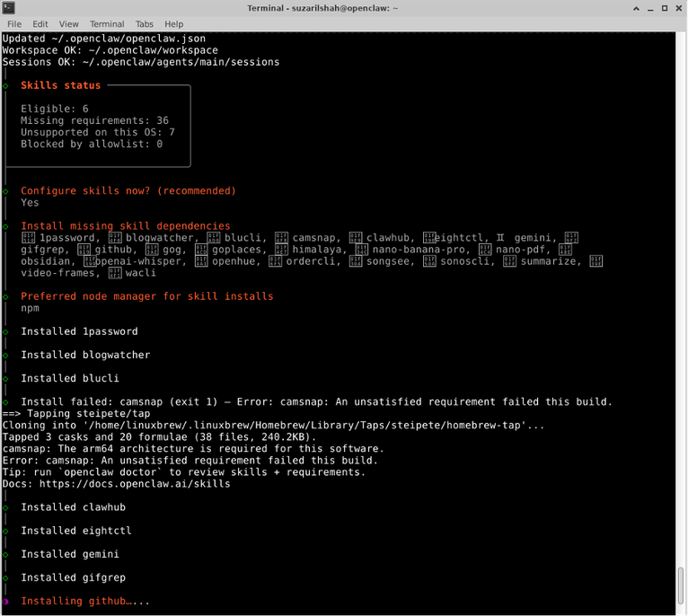This screenshot has height=616, width=688.
Task: Click 'Tapped 3 casks and 20 formulae' line
Action: (x=159, y=437)
